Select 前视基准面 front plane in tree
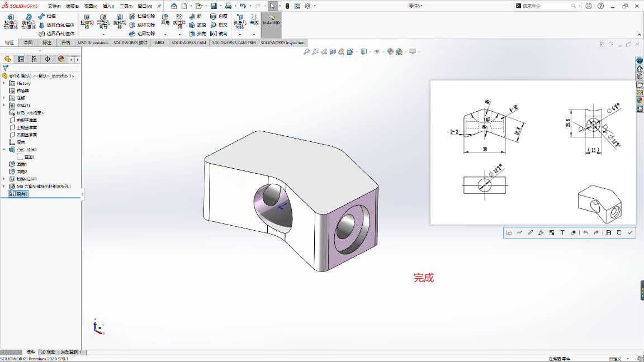Image resolution: width=644 pixels, height=362 pixels. [x=23, y=120]
